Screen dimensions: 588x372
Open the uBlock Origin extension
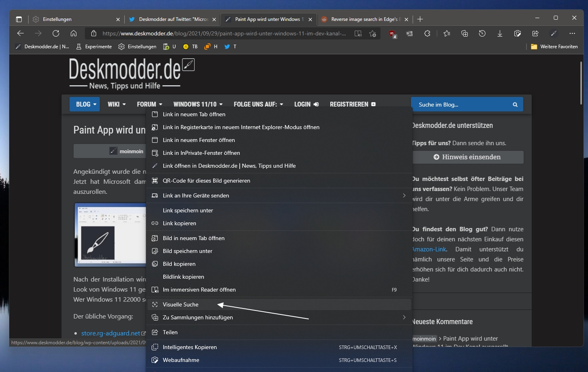pyautogui.click(x=393, y=34)
